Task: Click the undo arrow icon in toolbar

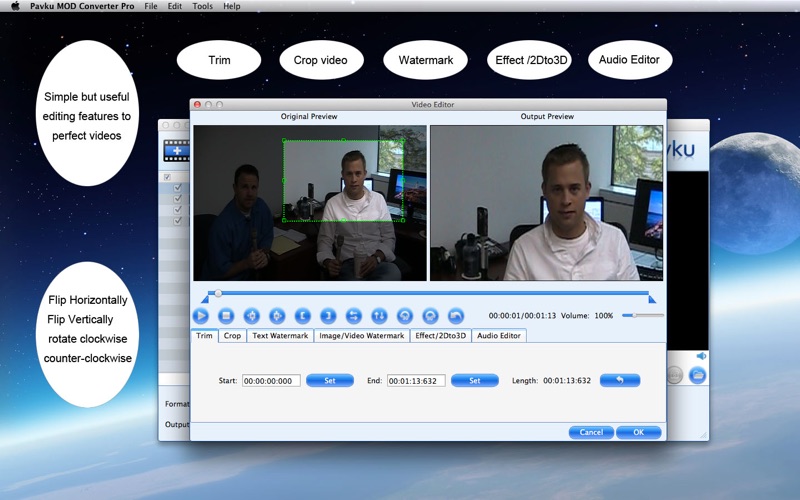Action: [456, 316]
